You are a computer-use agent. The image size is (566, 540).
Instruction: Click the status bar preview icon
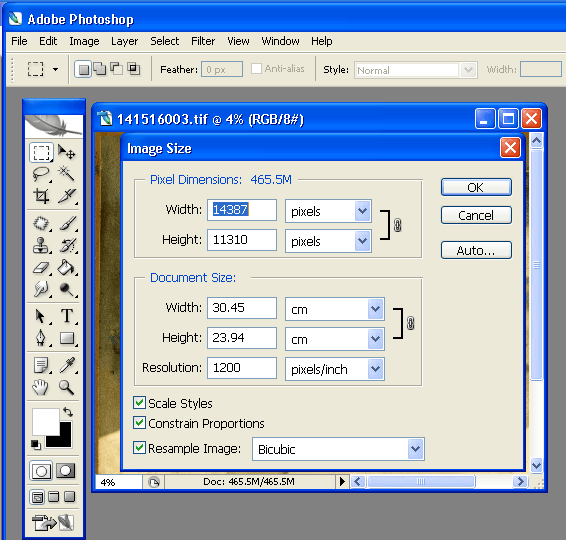click(154, 482)
